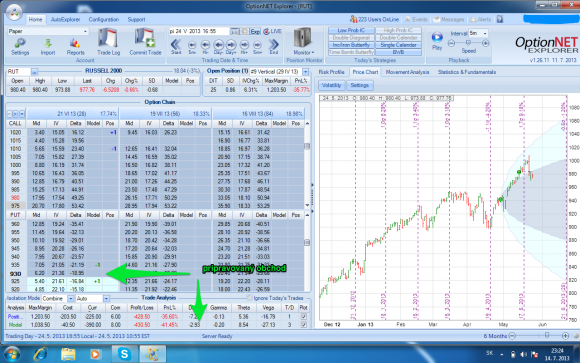Click the Import green arrow icon
Screen dimensions: 580x363
[x=48, y=44]
